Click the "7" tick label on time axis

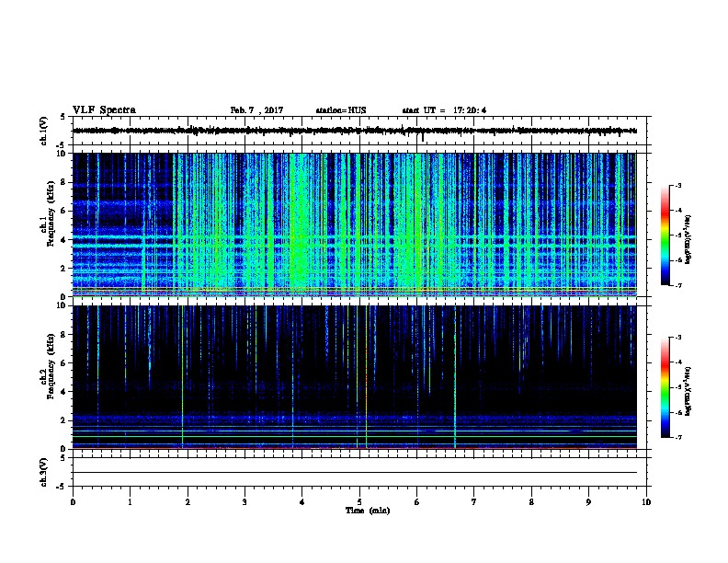point(474,502)
